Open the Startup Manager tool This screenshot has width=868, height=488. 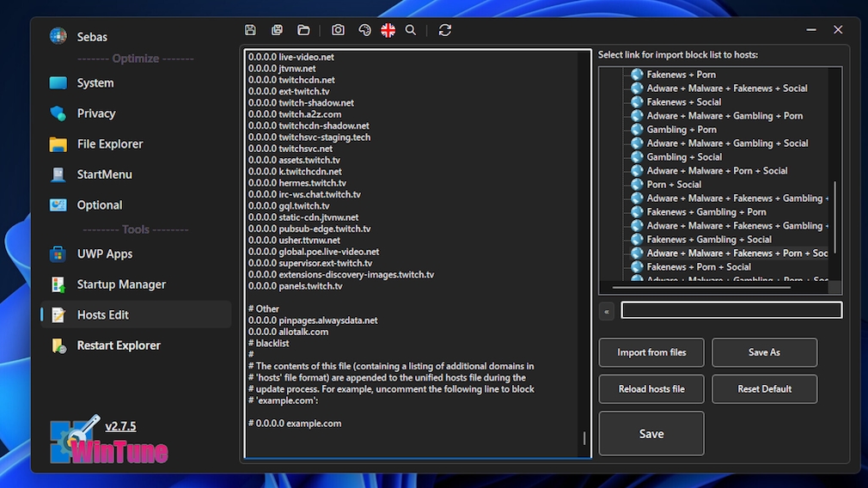121,284
